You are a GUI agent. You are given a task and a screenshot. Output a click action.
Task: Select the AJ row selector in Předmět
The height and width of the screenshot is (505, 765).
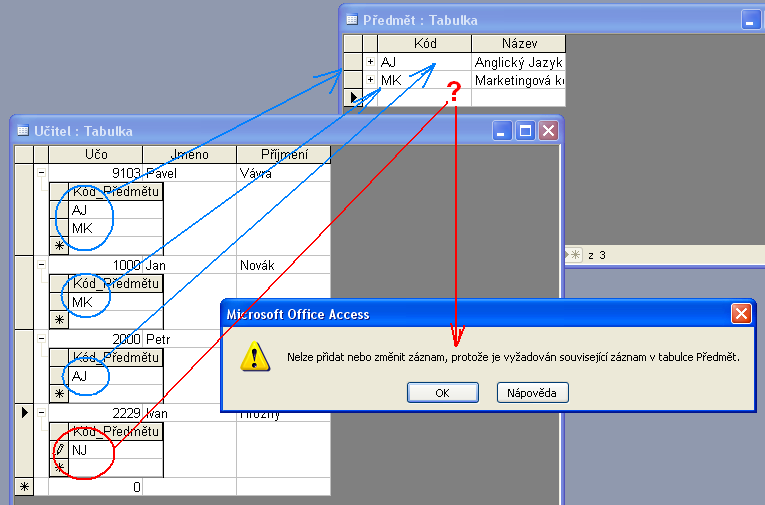(353, 62)
